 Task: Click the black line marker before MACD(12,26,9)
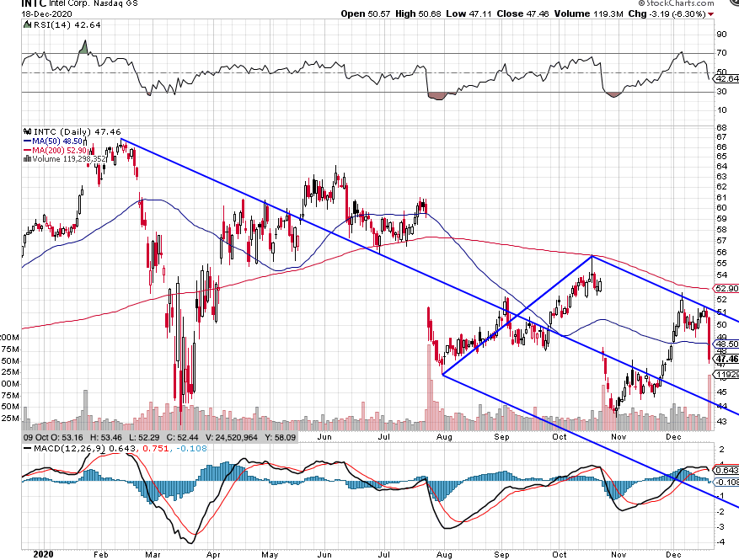point(28,448)
